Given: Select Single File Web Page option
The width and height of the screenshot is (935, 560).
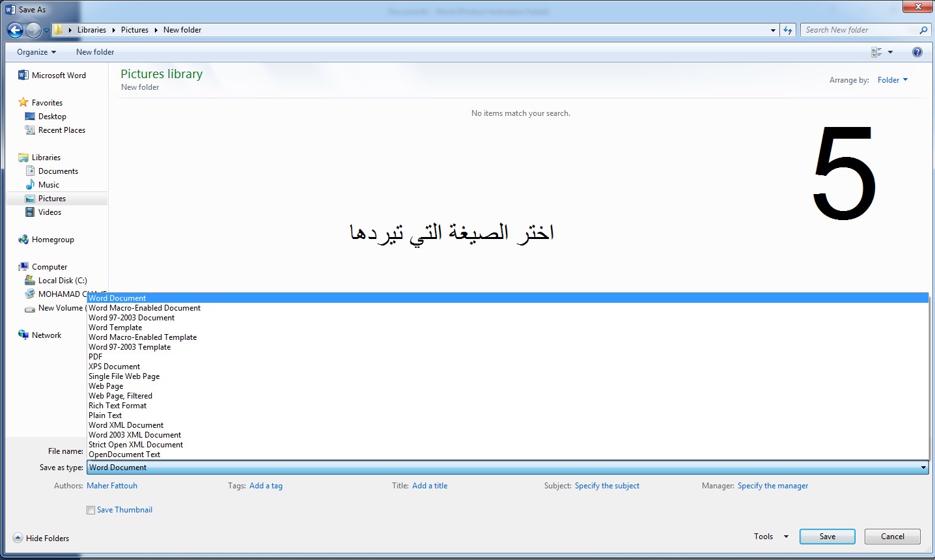Looking at the screenshot, I should click(x=124, y=376).
